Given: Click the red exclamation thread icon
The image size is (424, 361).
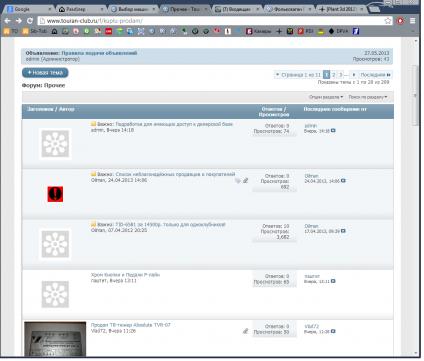Looking at the screenshot, I should pyautogui.click(x=55, y=194).
